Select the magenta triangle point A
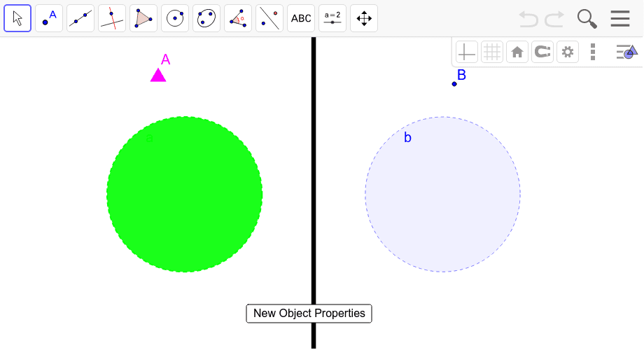The image size is (644, 350). click(x=158, y=76)
